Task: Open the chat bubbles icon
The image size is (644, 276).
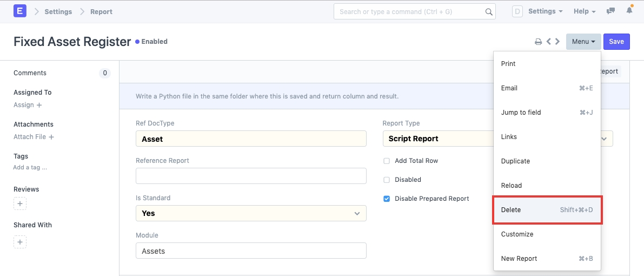Action: pos(611,11)
